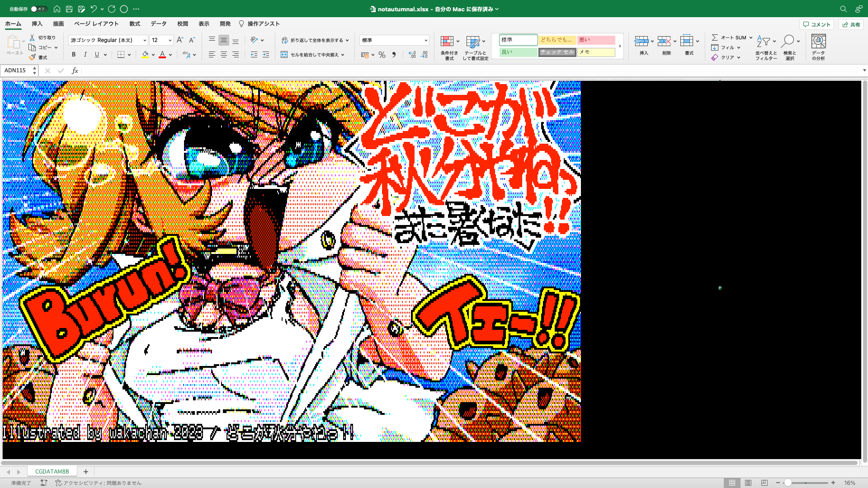Click the Copy icon

[x=32, y=47]
